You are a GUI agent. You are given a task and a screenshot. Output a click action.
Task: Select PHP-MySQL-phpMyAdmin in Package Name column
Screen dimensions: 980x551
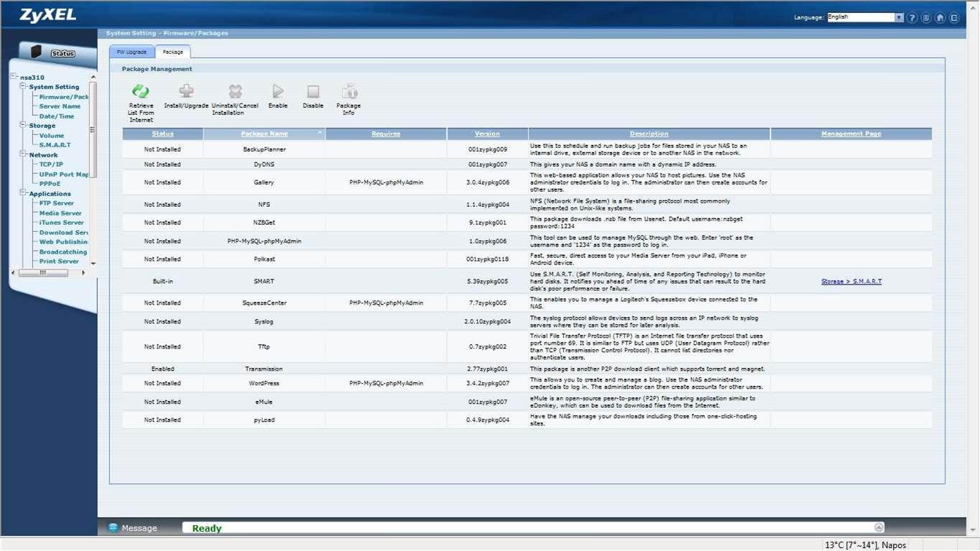click(264, 241)
